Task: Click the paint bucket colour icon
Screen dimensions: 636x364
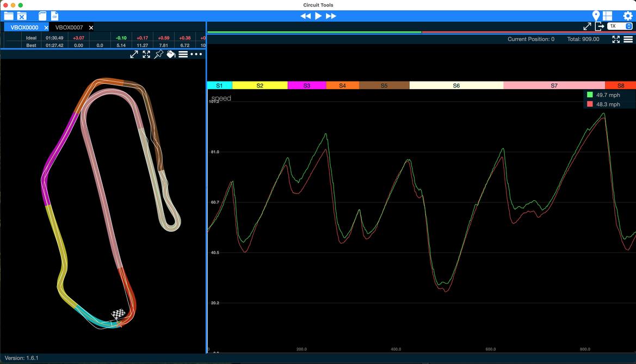Action: click(171, 54)
